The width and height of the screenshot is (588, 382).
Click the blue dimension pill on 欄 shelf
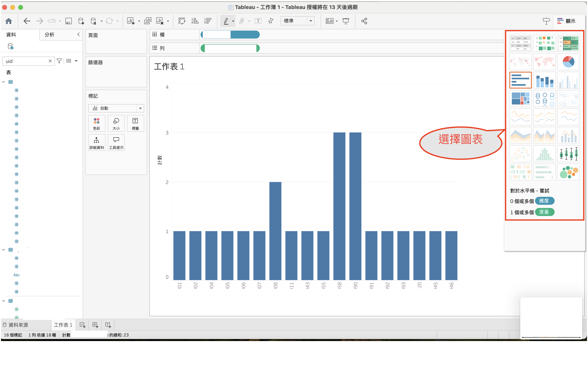coord(230,35)
